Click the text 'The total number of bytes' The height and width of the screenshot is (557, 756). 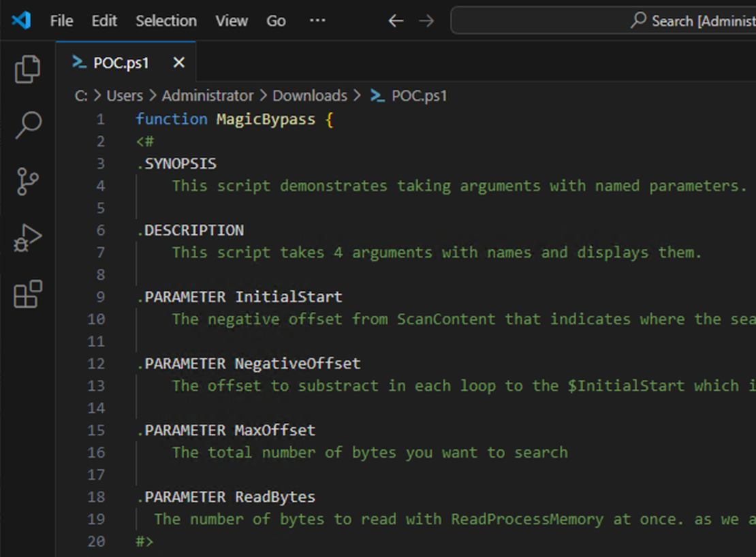tap(285, 452)
